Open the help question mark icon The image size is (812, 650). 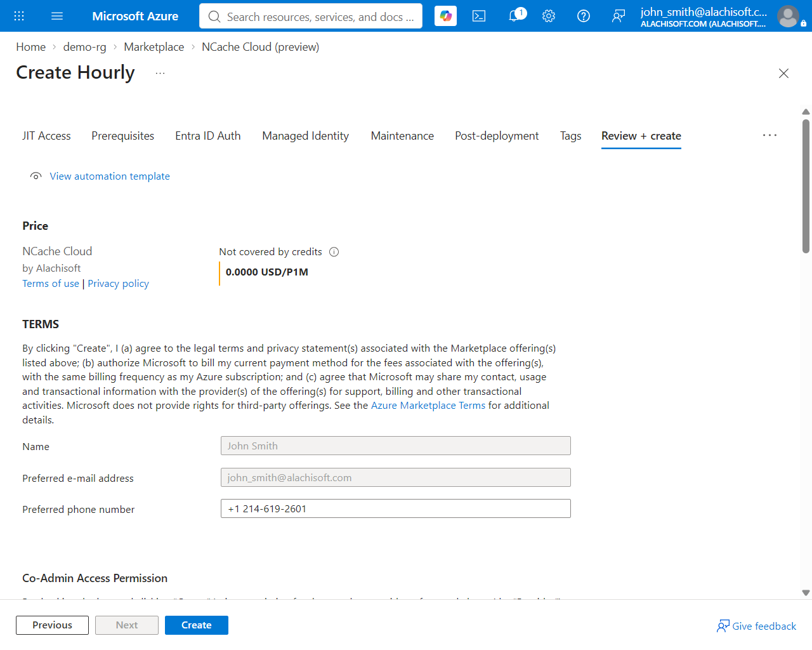point(584,16)
